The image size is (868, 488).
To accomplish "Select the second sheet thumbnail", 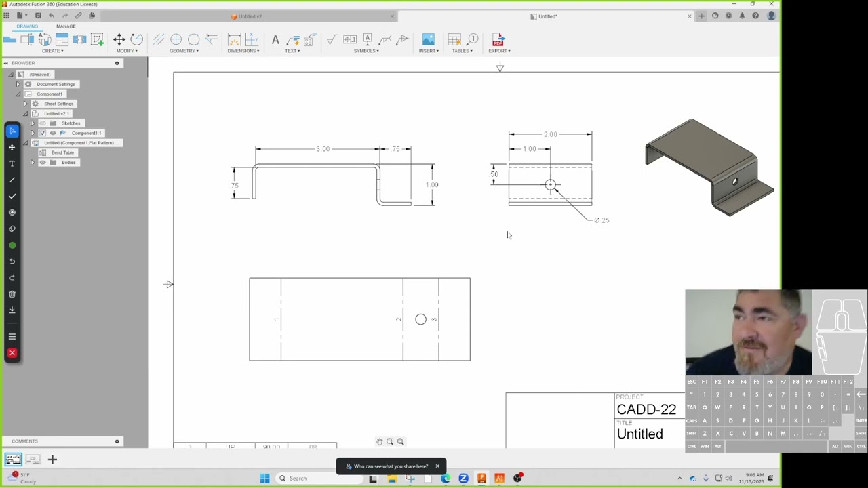I will point(33,460).
